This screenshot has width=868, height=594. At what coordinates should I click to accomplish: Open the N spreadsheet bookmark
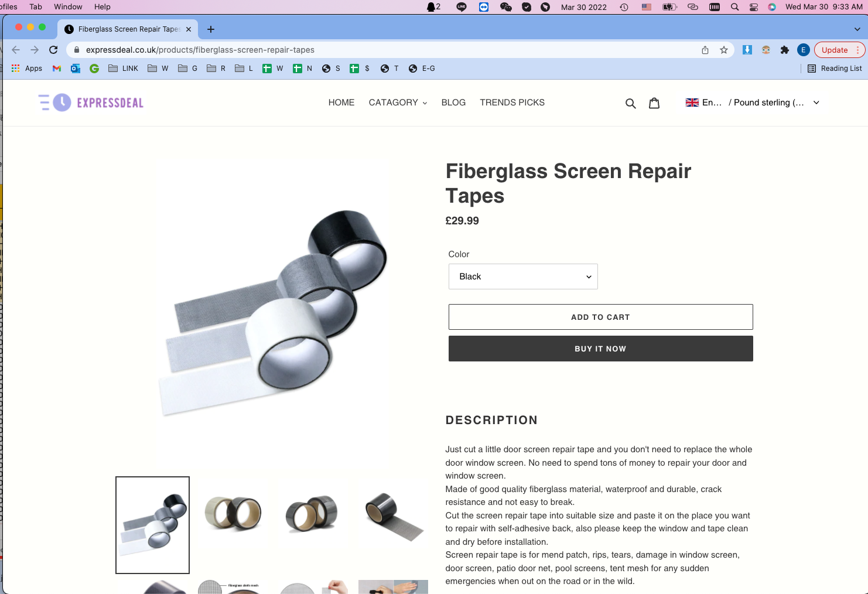click(x=303, y=69)
